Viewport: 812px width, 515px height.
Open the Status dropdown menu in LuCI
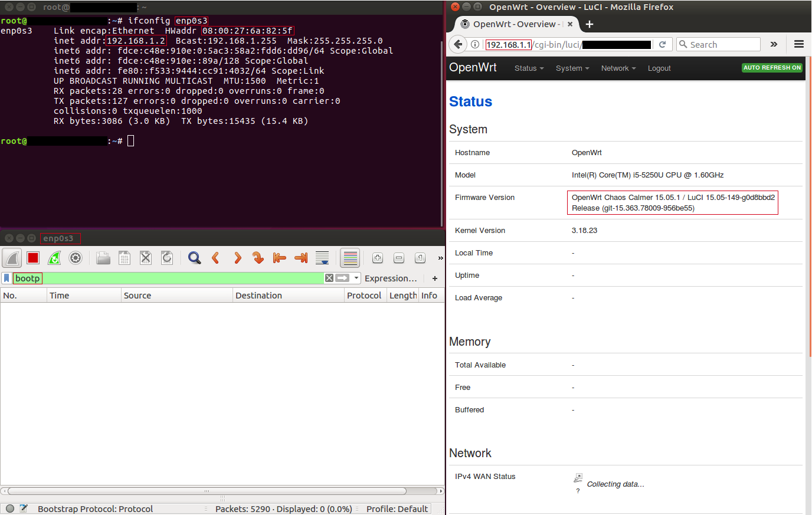coord(529,68)
